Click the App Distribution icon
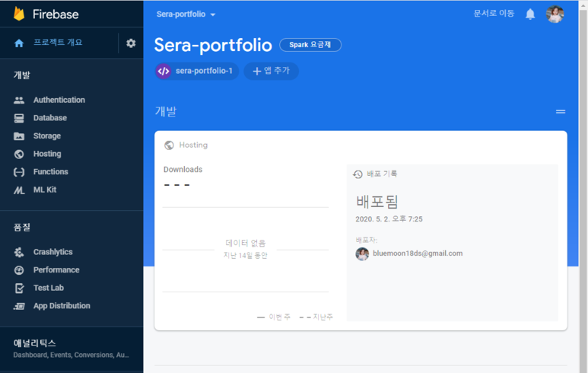This screenshot has width=588, height=373. click(19, 306)
